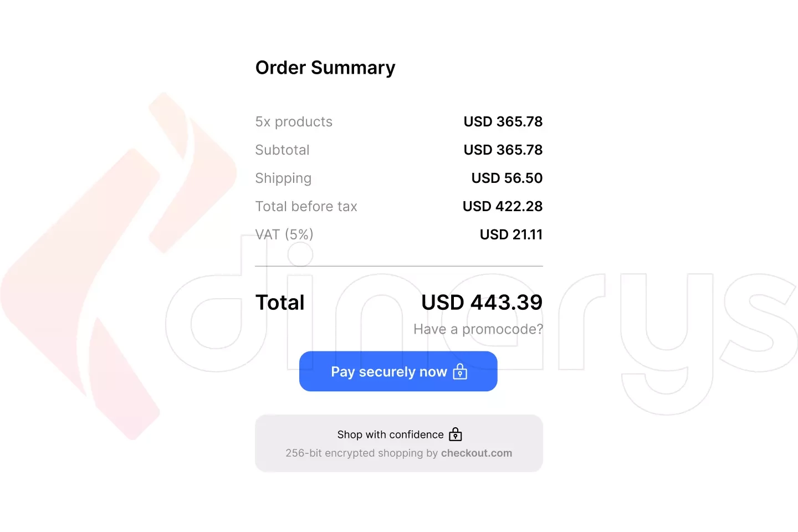The image size is (798, 532).
Task: Click the VAT (5%) label
Action: pyautogui.click(x=284, y=234)
